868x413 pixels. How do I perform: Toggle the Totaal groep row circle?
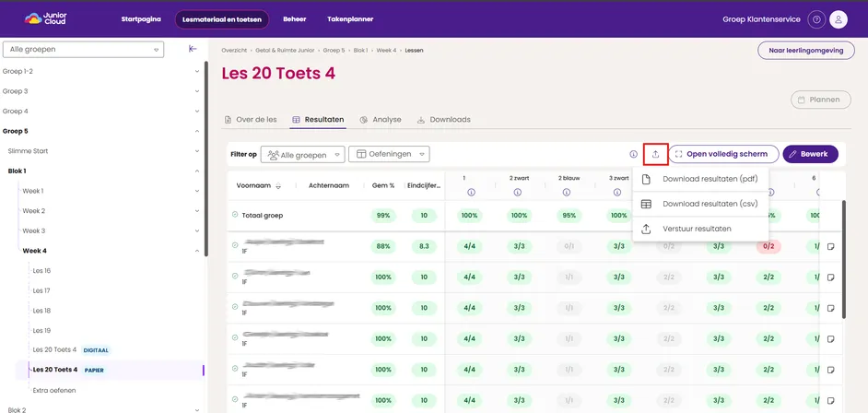235,215
